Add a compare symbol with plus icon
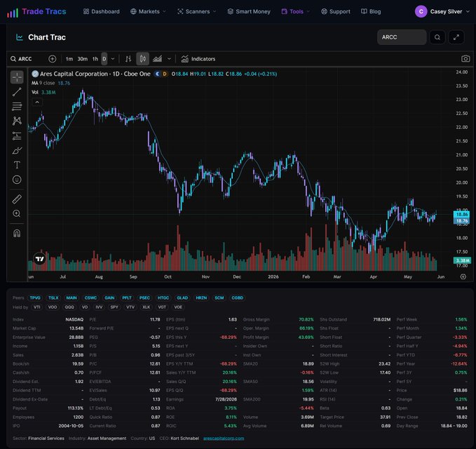The width and height of the screenshot is (476, 449). (x=52, y=59)
